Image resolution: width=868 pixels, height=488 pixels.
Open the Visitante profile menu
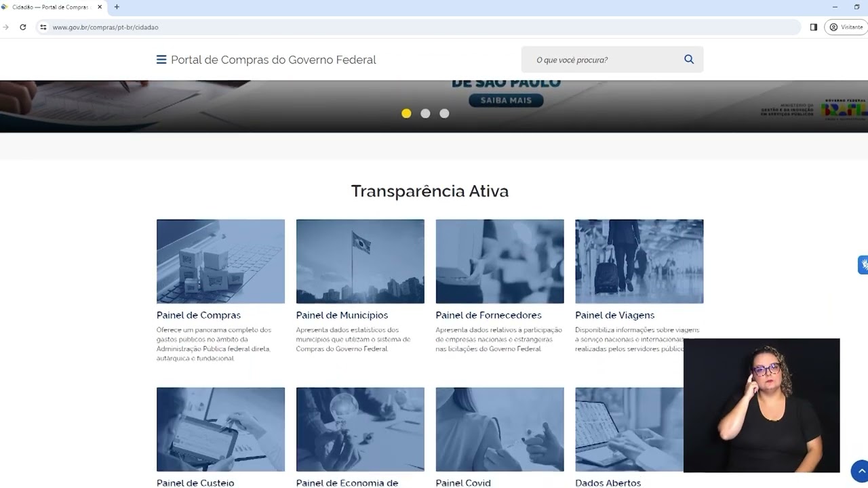[846, 27]
